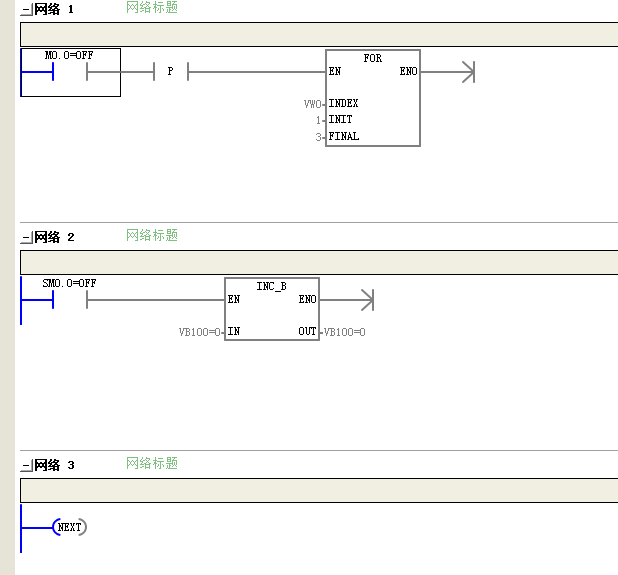Click the Network 1 comment field

[319, 34]
